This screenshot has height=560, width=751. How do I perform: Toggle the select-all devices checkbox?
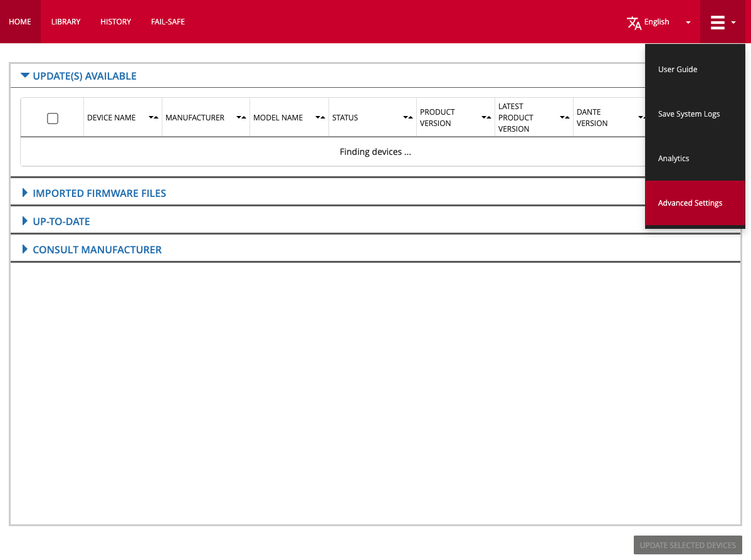click(53, 119)
